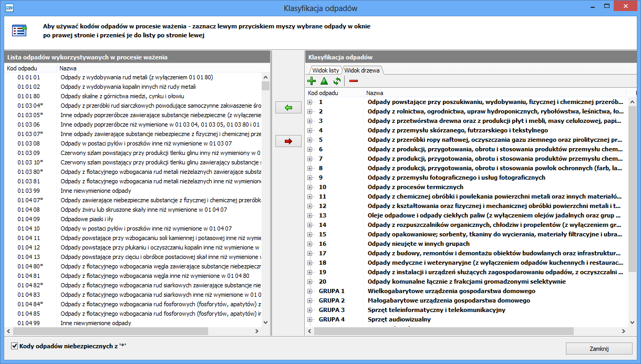
Task: Click the GSW app icon in title bar
Action: 9,7
